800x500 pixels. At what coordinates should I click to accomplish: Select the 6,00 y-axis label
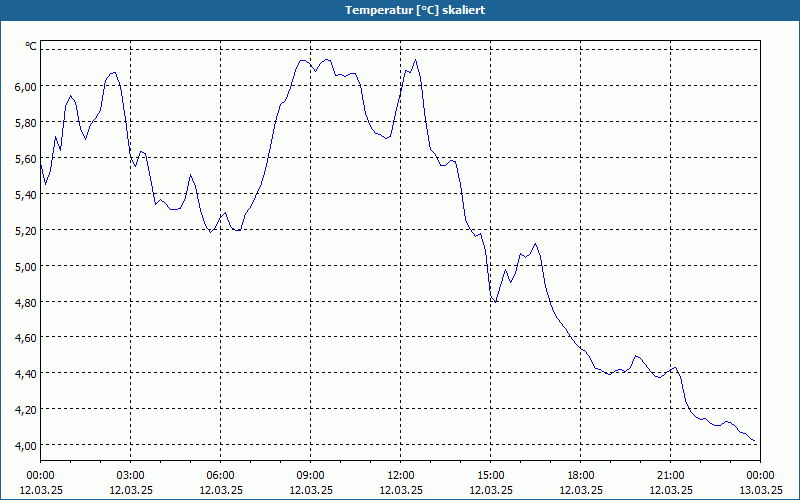point(26,87)
